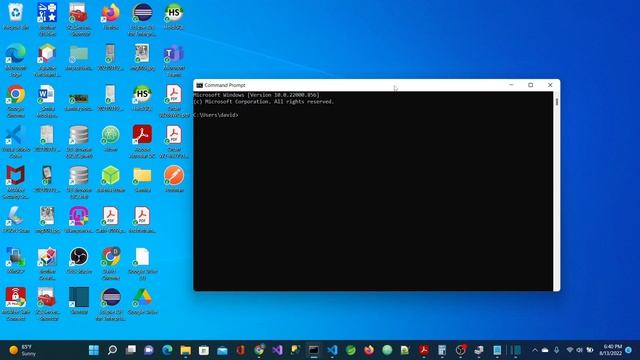The height and width of the screenshot is (360, 640).
Task: Select the flatbed scanner shortcut on desktop
Action: (16, 219)
